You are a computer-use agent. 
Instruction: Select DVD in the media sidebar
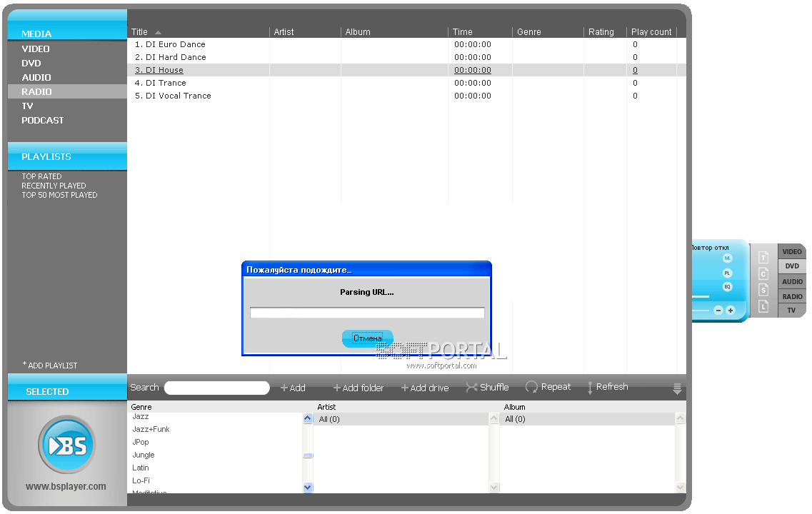point(31,63)
